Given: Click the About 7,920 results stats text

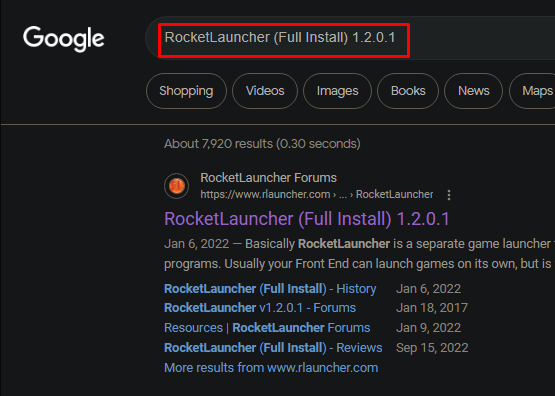Looking at the screenshot, I should point(262,144).
